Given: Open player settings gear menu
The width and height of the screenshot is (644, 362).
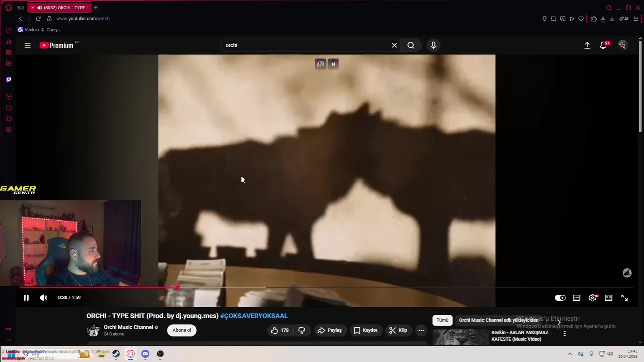Looking at the screenshot, I should click(x=593, y=298).
